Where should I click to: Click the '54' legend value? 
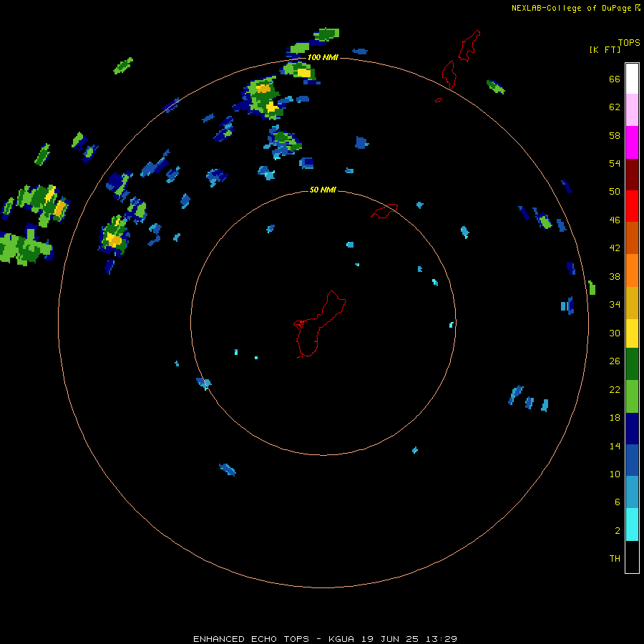(615, 163)
